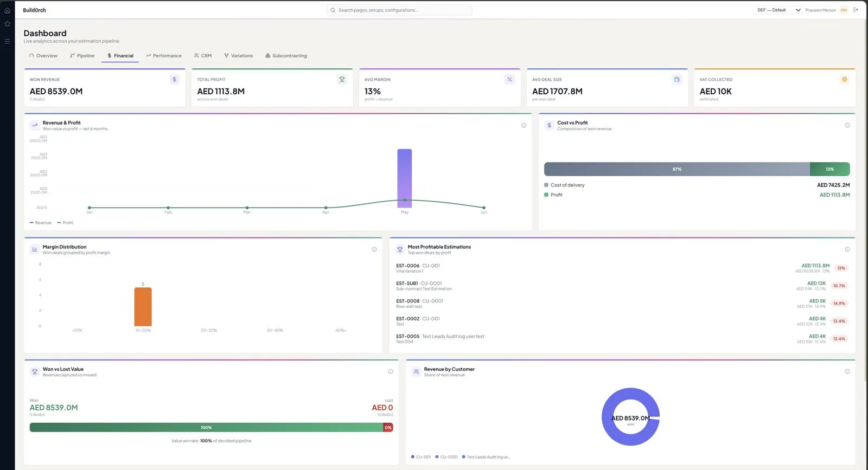The width and height of the screenshot is (868, 470).
Task: Focus the search pages, setups, configurations field
Action: 400,10
